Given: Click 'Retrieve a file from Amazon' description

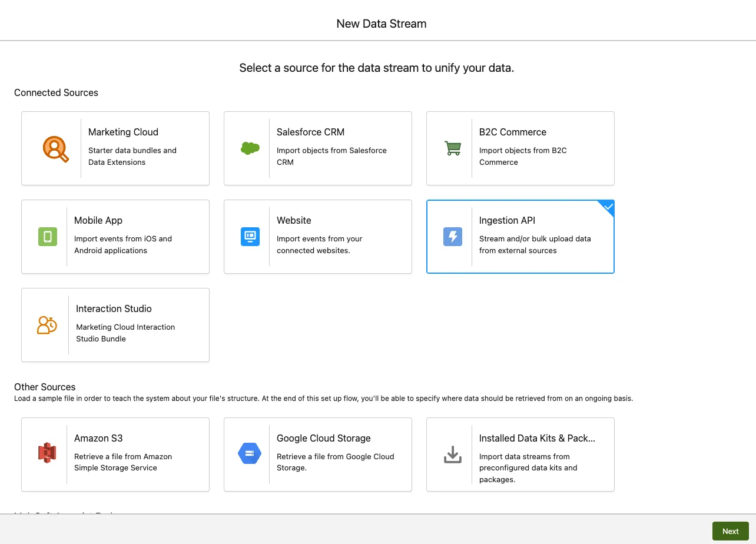Looking at the screenshot, I should [x=123, y=462].
